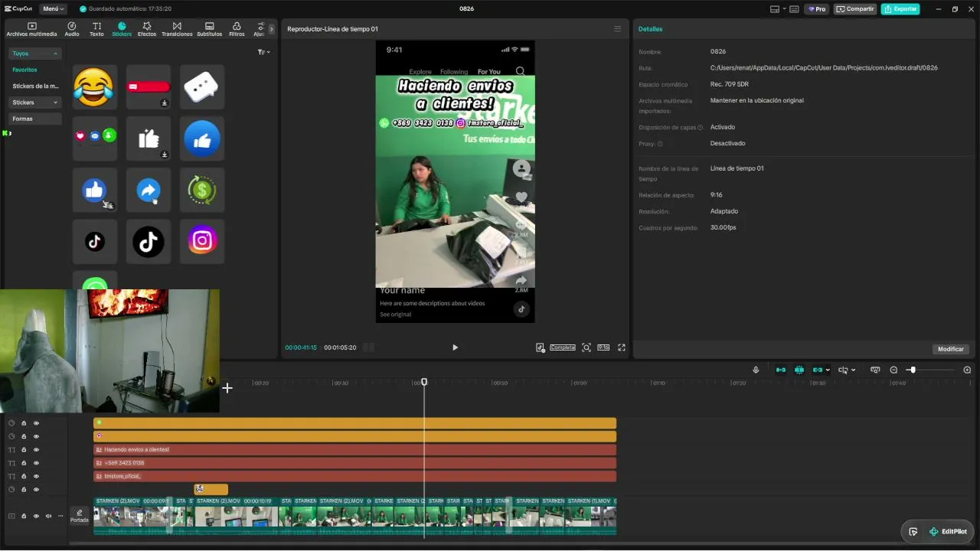
Task: Add the large round TikTok logo sticker
Action: 148,242
